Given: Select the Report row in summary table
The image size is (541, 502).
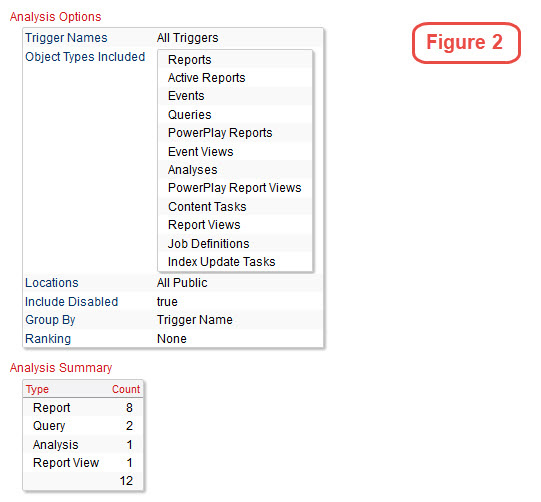Looking at the screenshot, I should click(83, 407).
